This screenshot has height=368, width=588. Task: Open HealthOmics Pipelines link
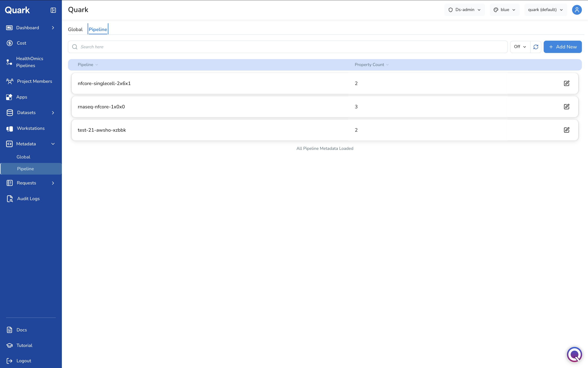coord(30,62)
